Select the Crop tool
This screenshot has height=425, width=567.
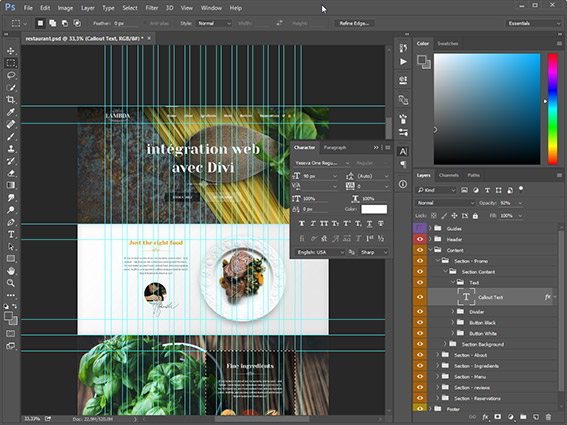11,99
